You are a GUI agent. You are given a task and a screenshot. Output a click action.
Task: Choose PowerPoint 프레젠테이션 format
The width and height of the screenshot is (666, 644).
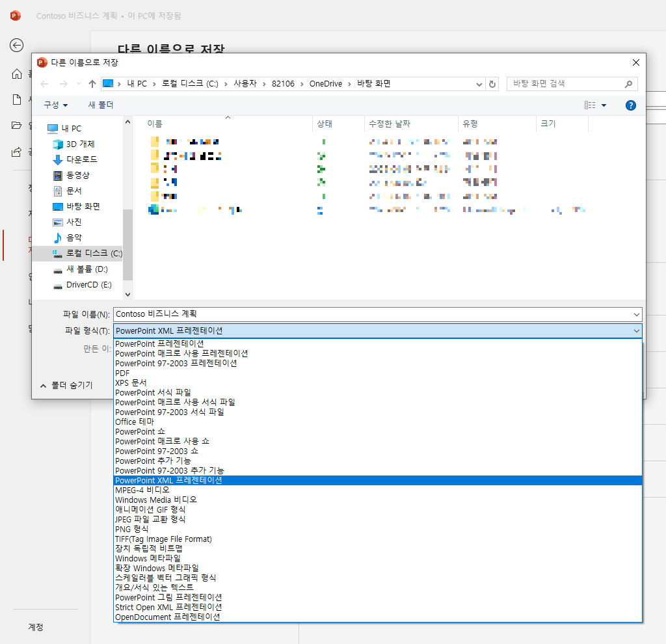click(378, 343)
